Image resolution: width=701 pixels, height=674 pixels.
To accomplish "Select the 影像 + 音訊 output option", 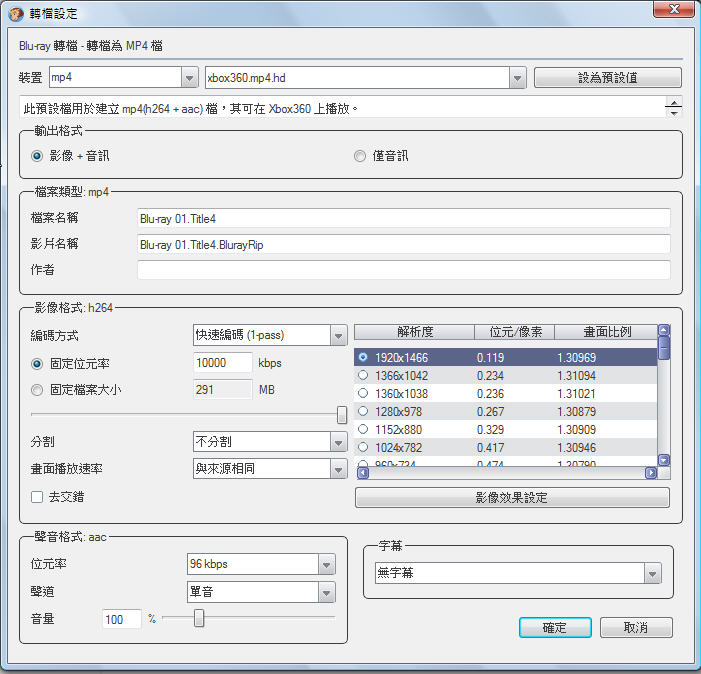I will click(37, 155).
